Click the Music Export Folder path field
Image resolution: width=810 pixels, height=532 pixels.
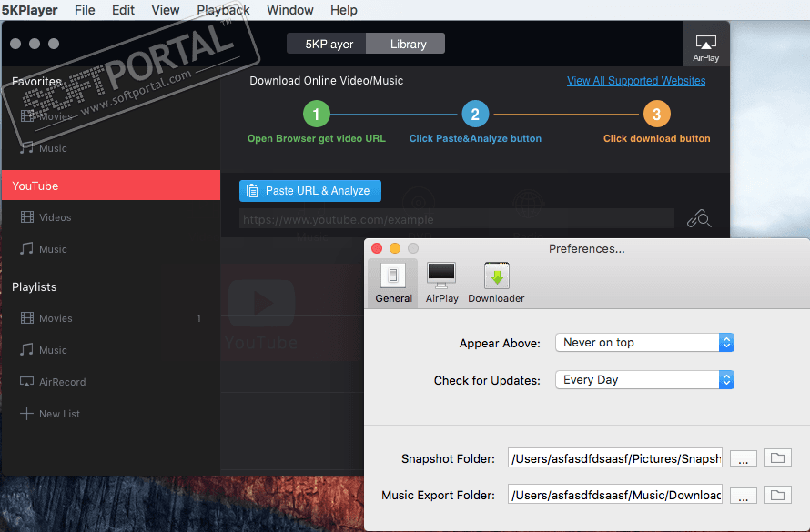[x=614, y=495]
